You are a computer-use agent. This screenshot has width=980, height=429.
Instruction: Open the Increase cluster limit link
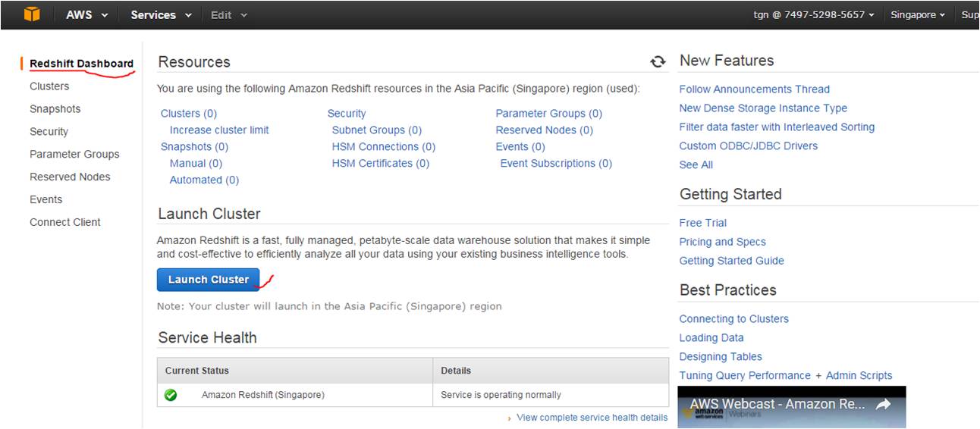pyautogui.click(x=219, y=130)
